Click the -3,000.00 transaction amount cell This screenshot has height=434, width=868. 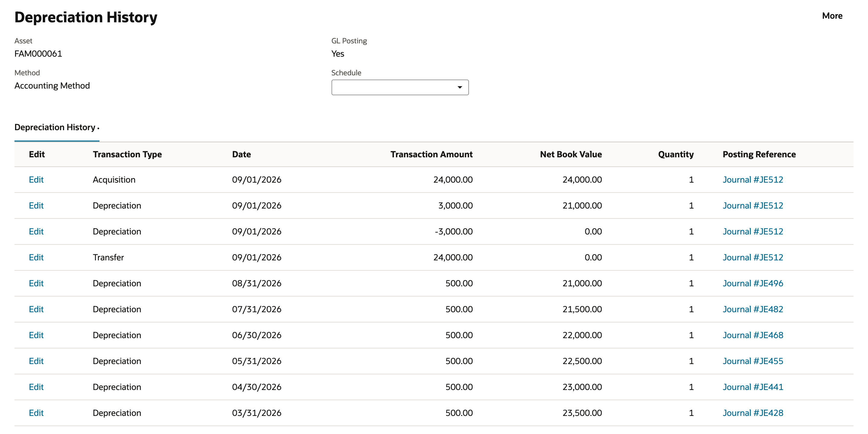(454, 231)
